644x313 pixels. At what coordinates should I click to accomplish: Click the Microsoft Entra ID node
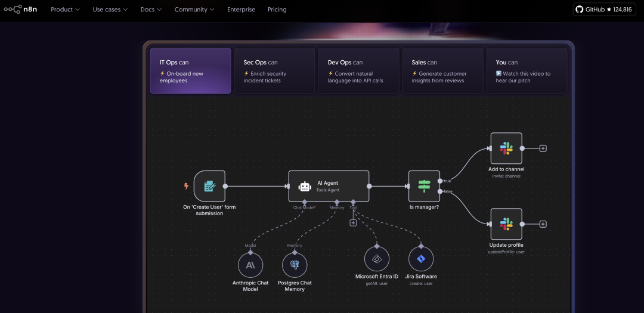(377, 259)
